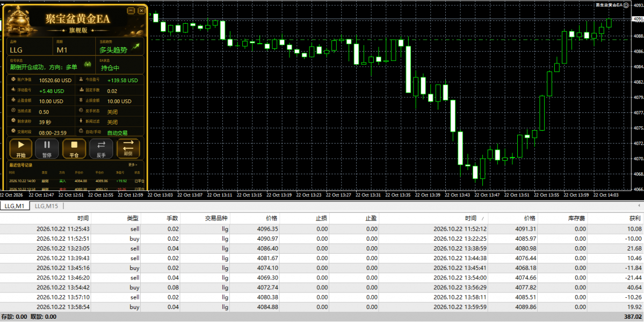Switch to the LLG,M15 chart tab
The height and width of the screenshot is (322, 644).
coord(46,206)
